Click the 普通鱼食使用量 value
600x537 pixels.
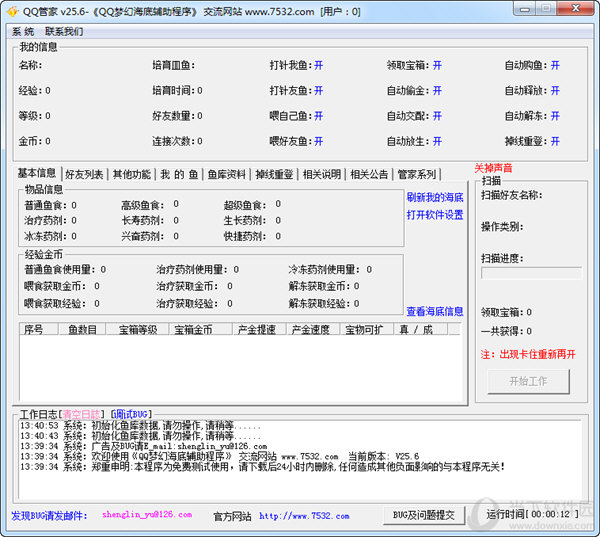pos(103,270)
